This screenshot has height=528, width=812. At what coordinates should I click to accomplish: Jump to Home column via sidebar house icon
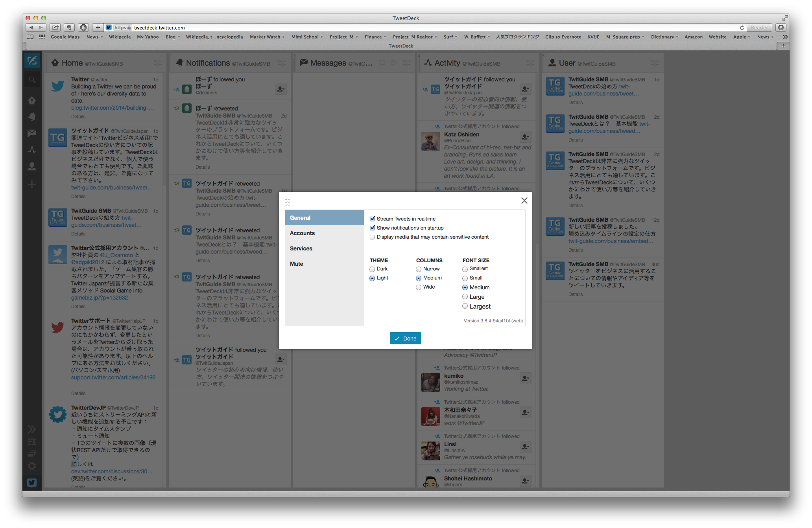(32, 101)
